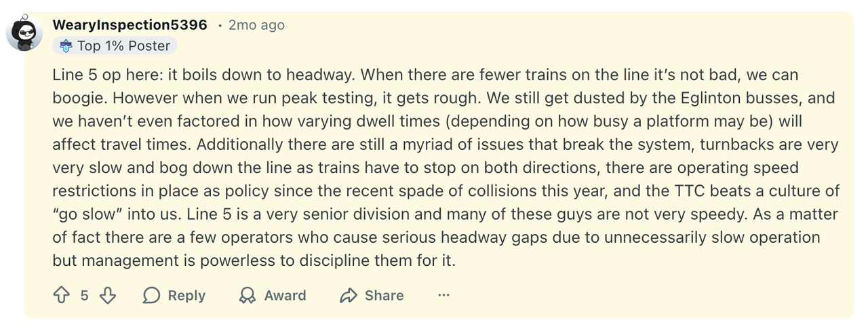Click the "2mo ago" timestamp
Viewport: 868px width, 331px height.
[x=256, y=25]
